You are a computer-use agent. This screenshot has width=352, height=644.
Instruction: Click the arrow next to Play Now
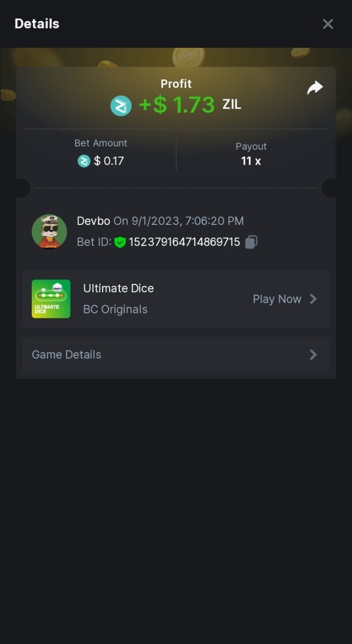[x=313, y=299]
